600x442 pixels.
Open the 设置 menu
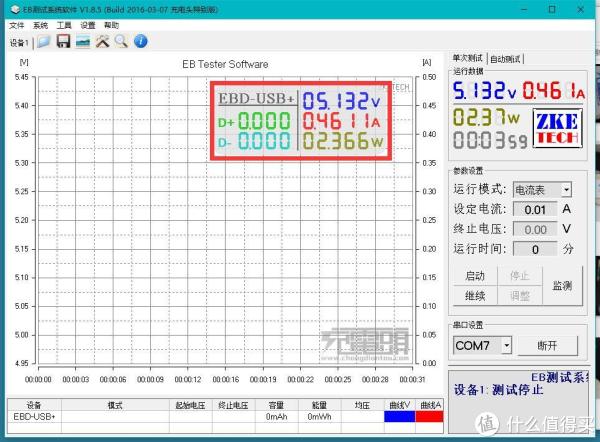(x=88, y=25)
